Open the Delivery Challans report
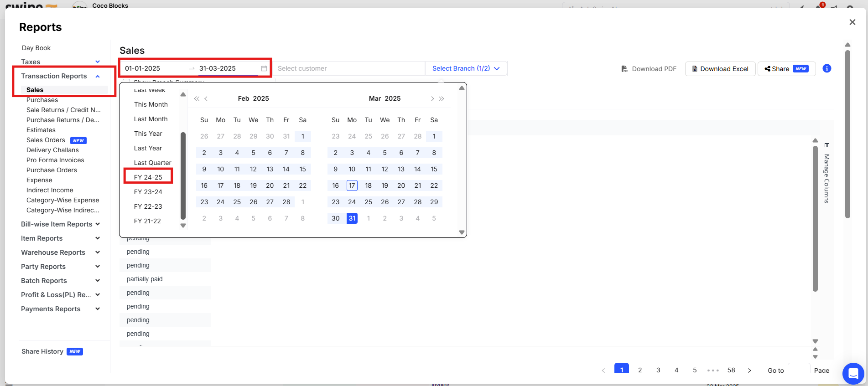The height and width of the screenshot is (386, 868). [x=52, y=150]
